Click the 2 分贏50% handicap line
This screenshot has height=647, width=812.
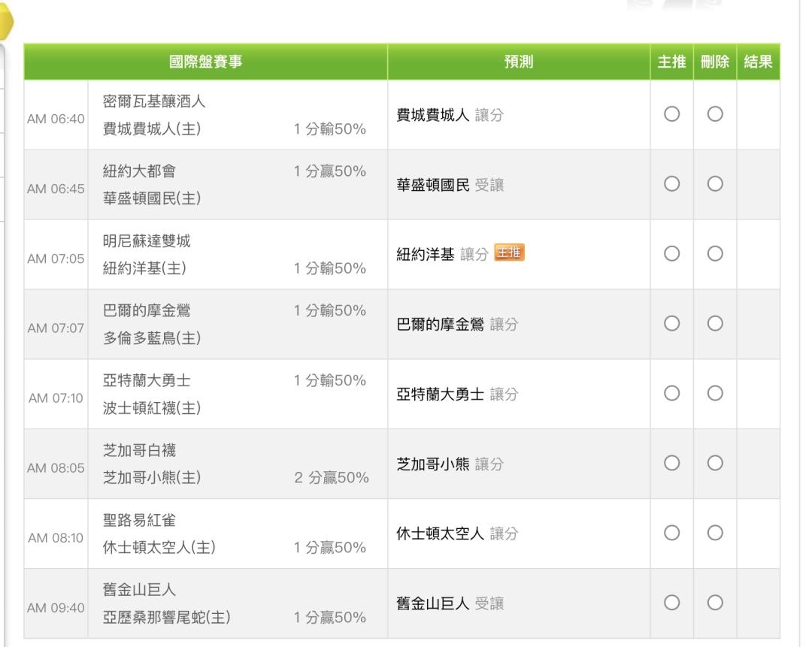pyautogui.click(x=332, y=477)
